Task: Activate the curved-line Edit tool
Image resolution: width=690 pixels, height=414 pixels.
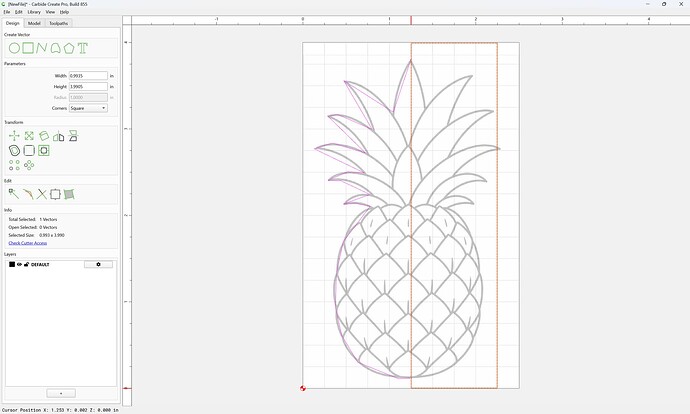Action: tap(28, 194)
